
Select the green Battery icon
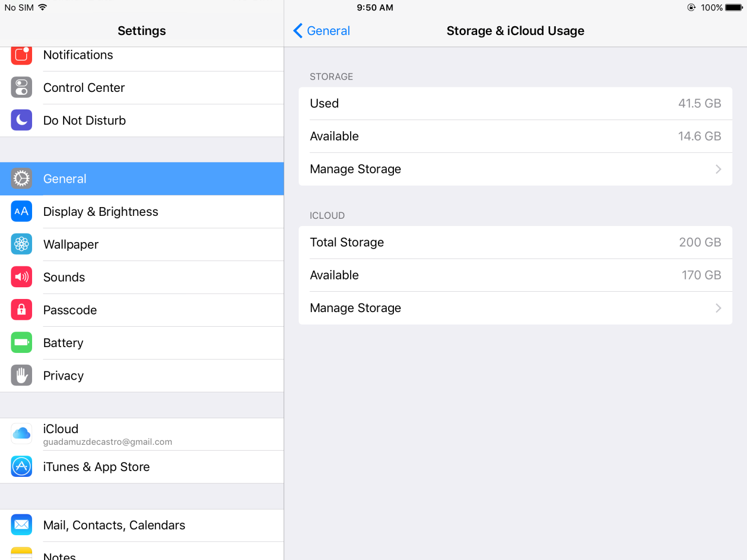point(21,342)
